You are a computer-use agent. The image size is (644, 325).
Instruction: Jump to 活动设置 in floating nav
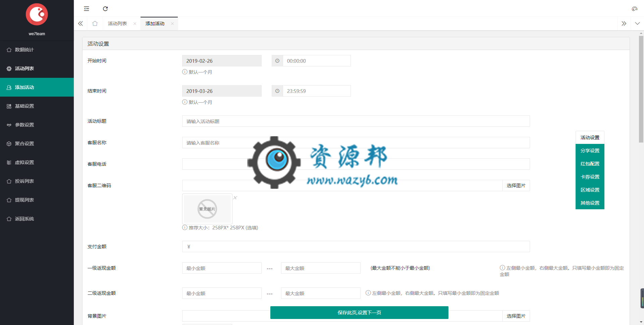590,138
